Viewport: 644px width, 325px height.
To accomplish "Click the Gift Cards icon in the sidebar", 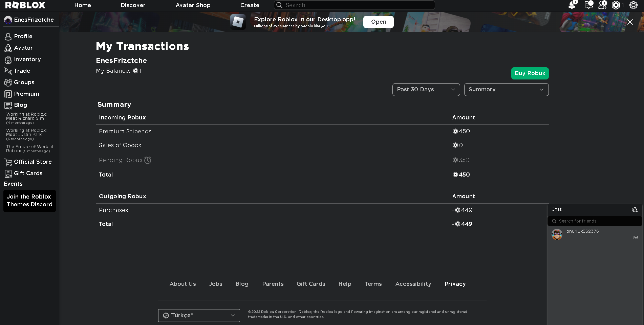I will pyautogui.click(x=8, y=174).
